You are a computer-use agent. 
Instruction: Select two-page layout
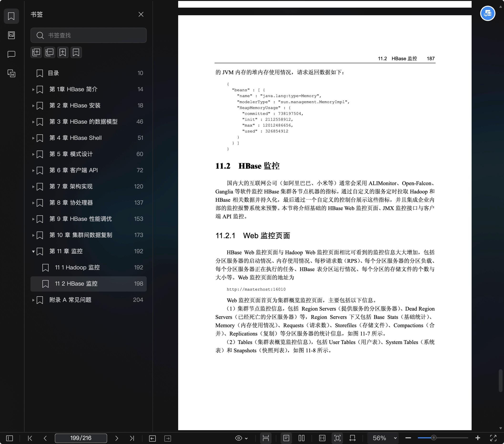(x=302, y=438)
